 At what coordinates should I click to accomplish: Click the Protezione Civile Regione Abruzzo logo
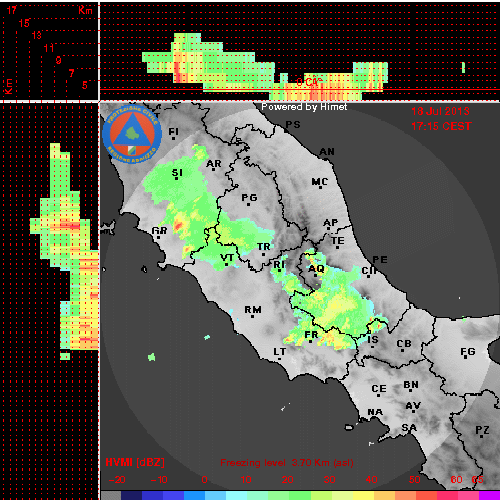tap(132, 134)
